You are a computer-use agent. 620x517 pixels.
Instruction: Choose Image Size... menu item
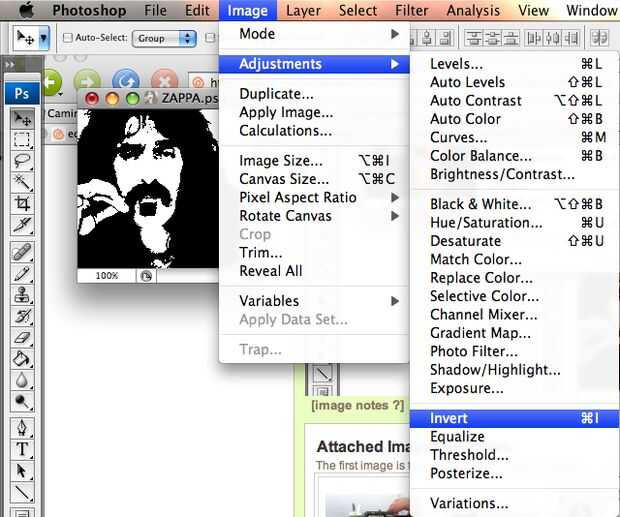coord(314,161)
